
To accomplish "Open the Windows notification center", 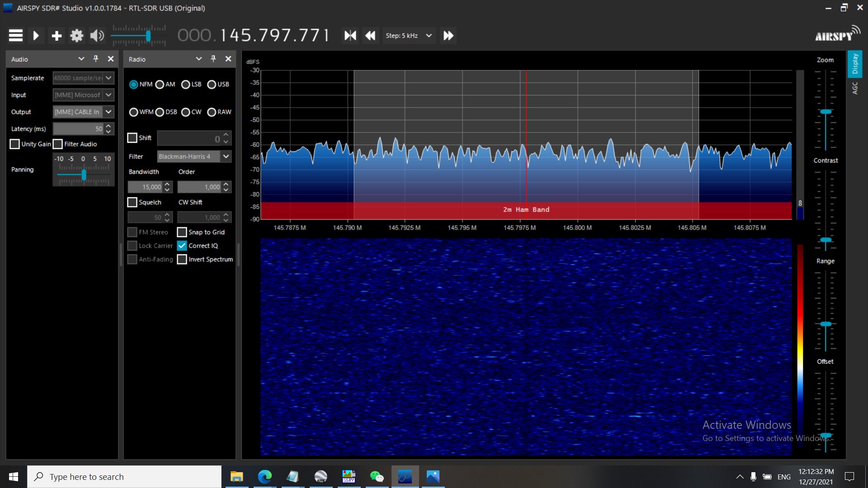I will (849, 477).
